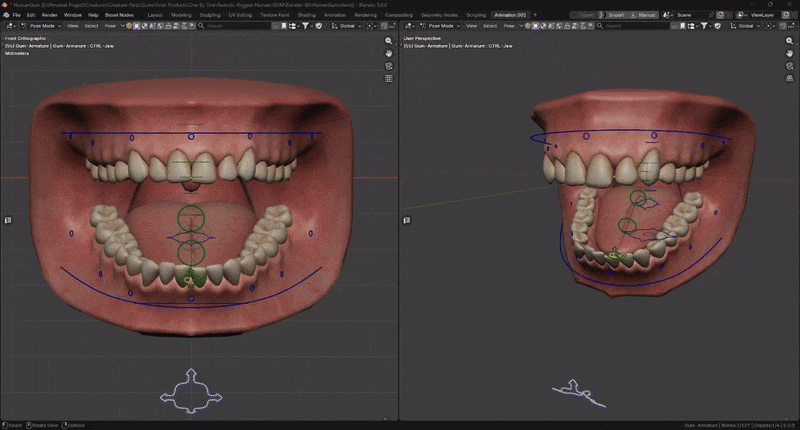
Task: Click the Manual button in top bar
Action: pos(642,15)
